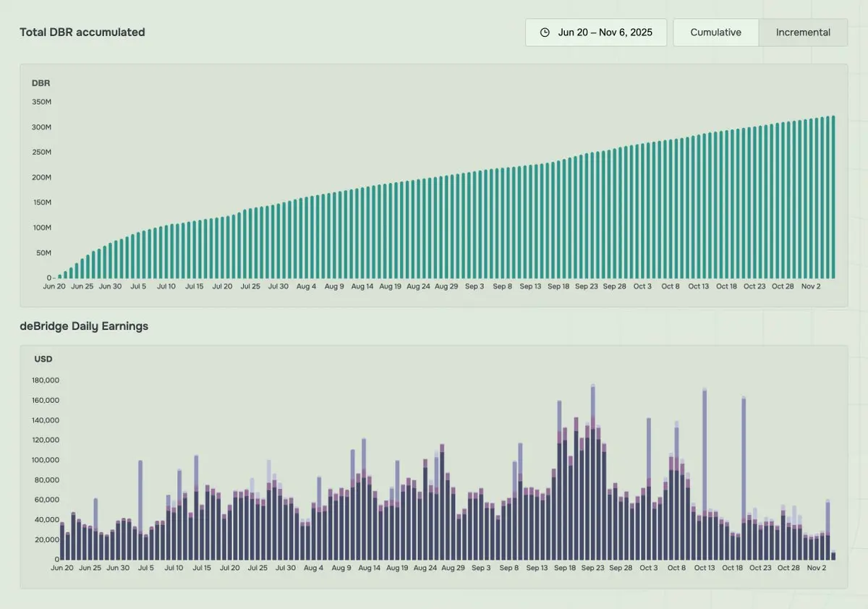Switch to the Incremental view
868x609 pixels.
pos(803,33)
